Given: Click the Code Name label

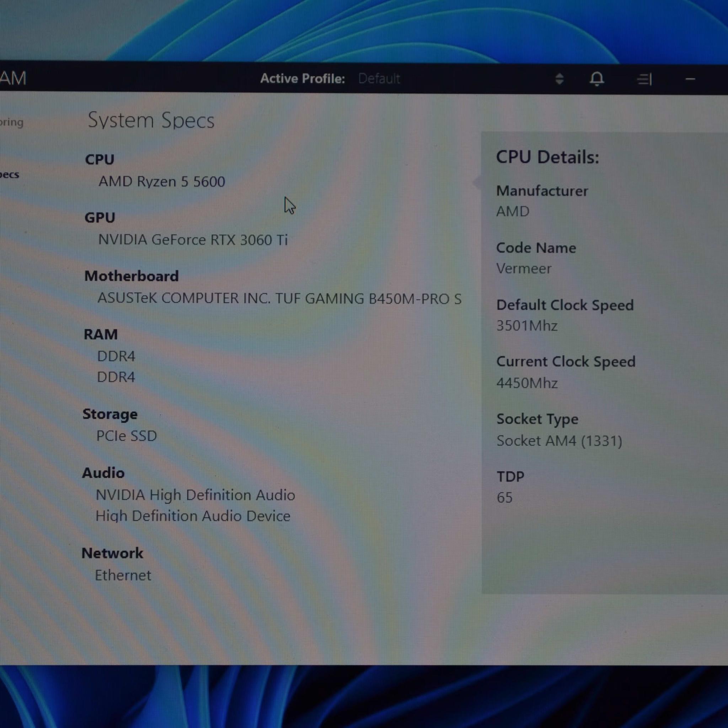Looking at the screenshot, I should (536, 248).
